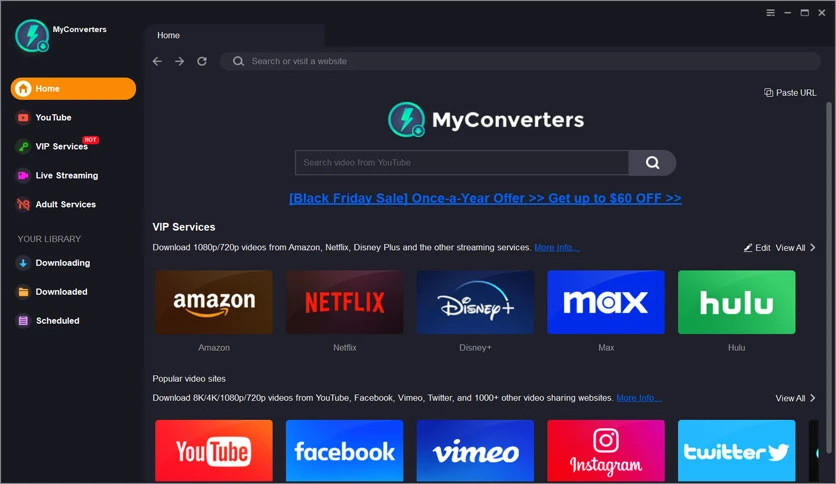The image size is (836, 484).
Task: Open the Black Friday Sale offer link
Action: 485,198
